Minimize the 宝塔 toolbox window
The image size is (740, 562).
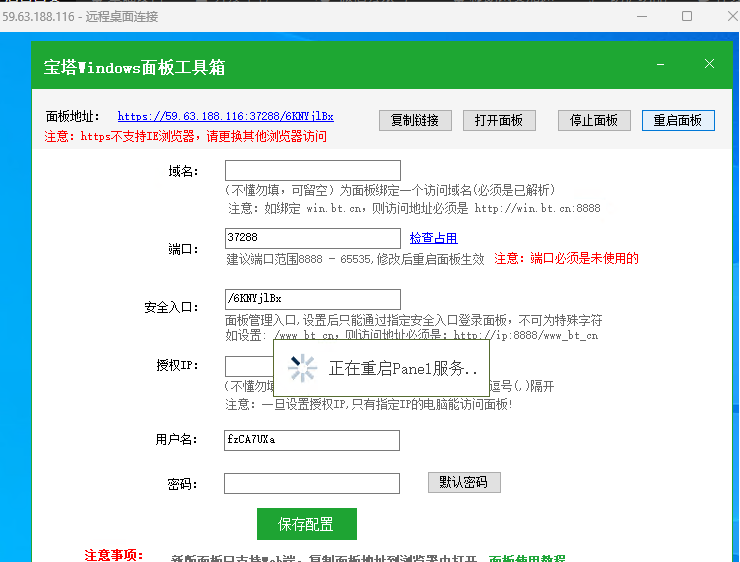click(x=660, y=64)
